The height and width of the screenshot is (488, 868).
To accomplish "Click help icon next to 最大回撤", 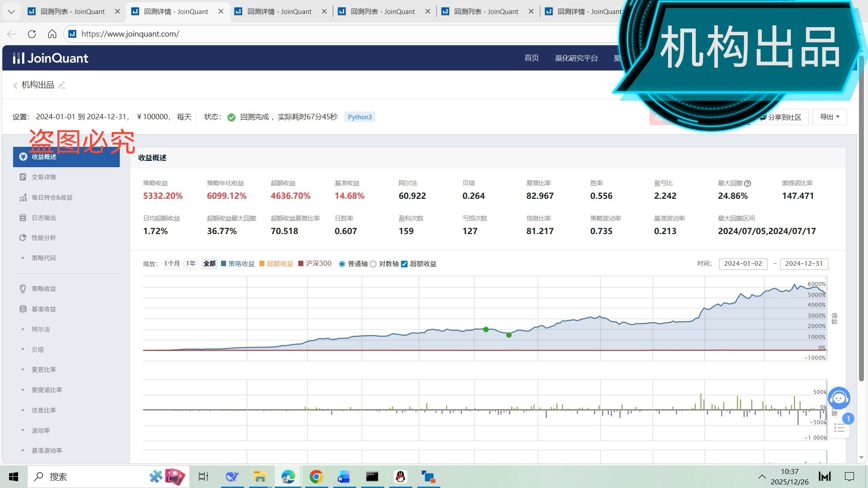I will 747,183.
